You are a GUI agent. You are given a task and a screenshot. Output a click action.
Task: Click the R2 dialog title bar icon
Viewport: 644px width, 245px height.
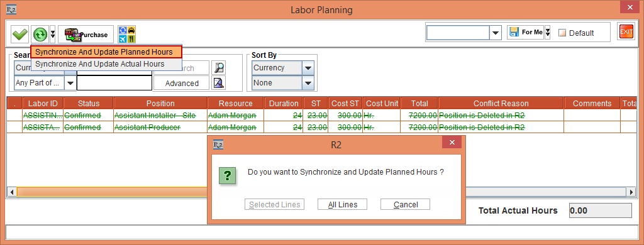pyautogui.click(x=218, y=144)
